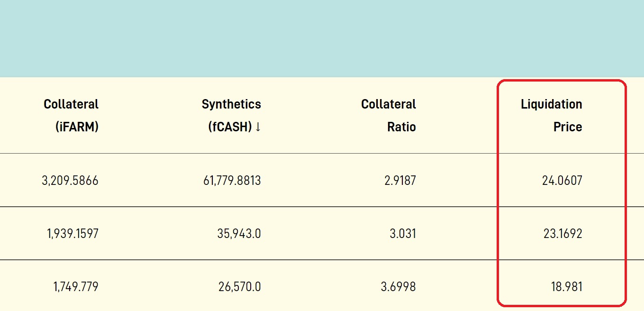The width and height of the screenshot is (644, 311).
Task: Select collateral value 1,939.1597
Action: [x=73, y=234]
